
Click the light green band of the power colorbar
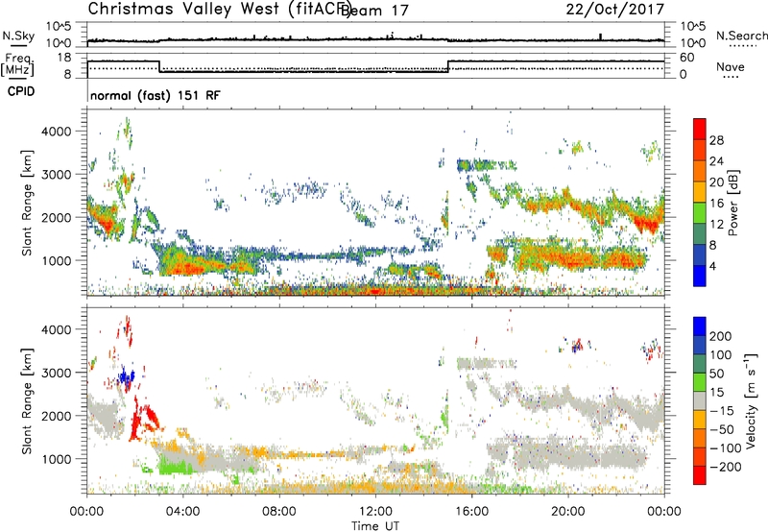[700, 212]
